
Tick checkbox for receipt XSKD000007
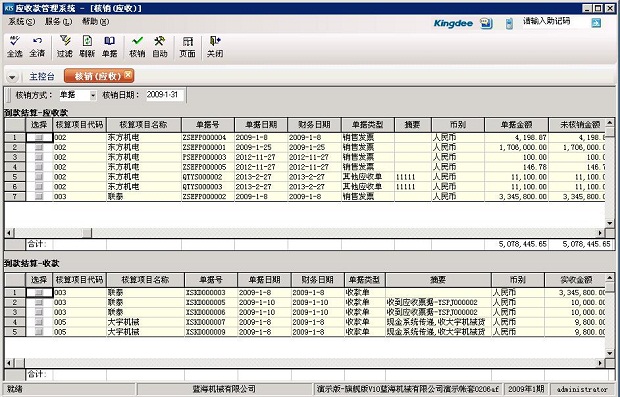(x=39, y=322)
